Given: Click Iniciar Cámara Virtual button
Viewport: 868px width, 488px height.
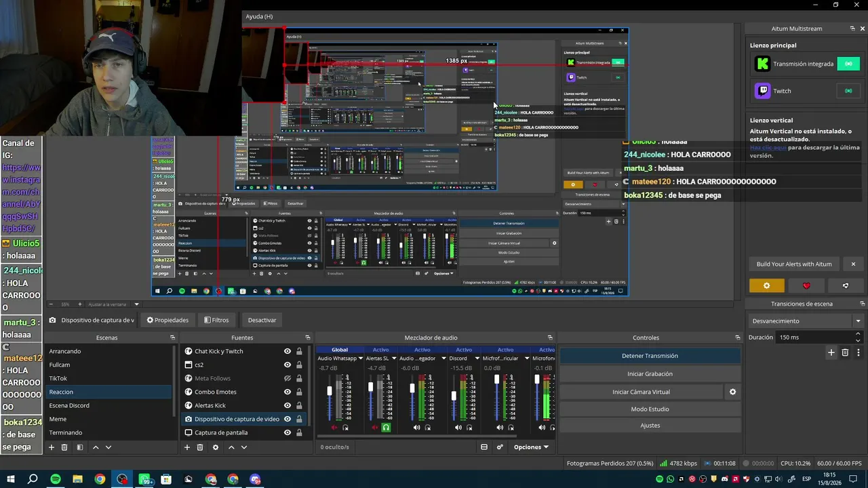Looking at the screenshot, I should (x=641, y=392).
